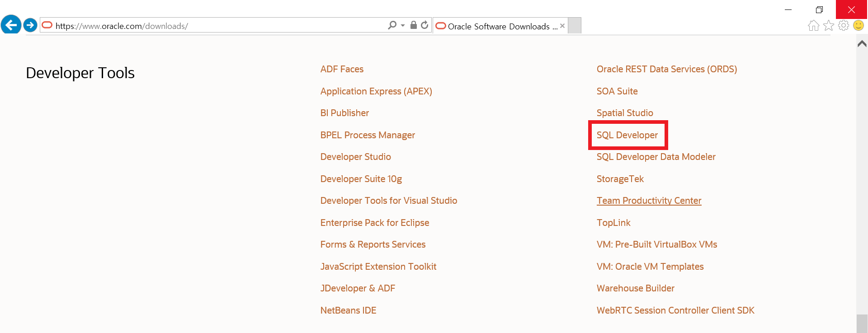The height and width of the screenshot is (333, 868).
Task: Open the JDeveloper & ADF link
Action: pos(358,288)
